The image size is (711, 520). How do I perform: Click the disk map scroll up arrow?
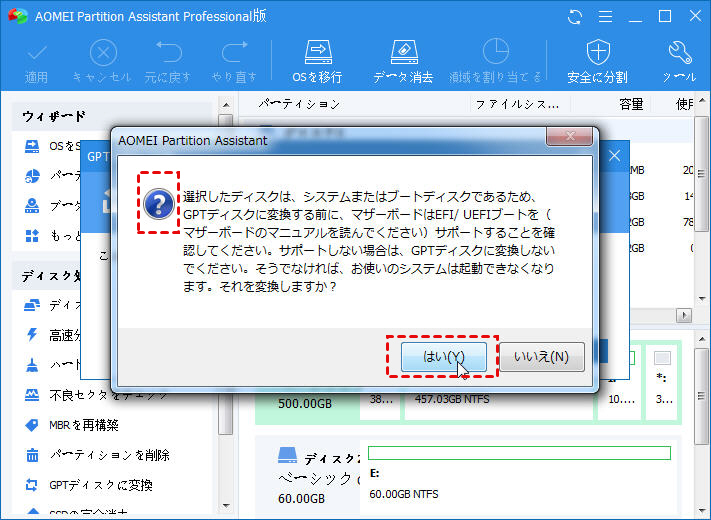pyautogui.click(x=702, y=339)
